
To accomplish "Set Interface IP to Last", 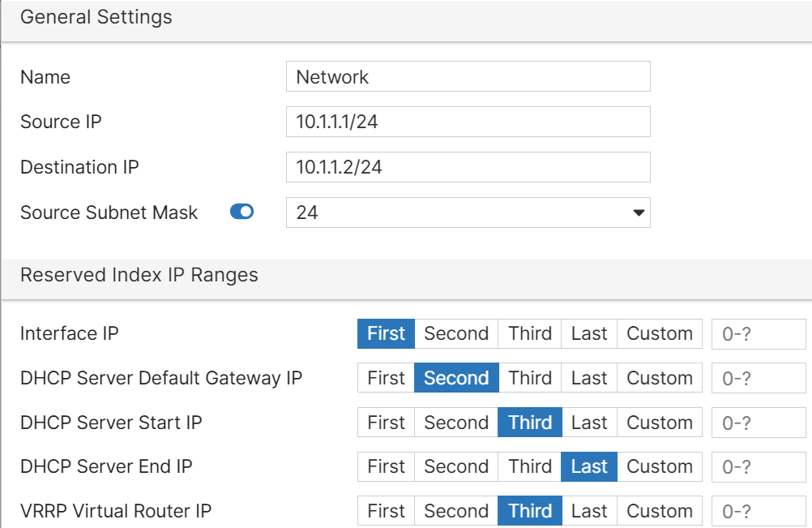I will [589, 333].
